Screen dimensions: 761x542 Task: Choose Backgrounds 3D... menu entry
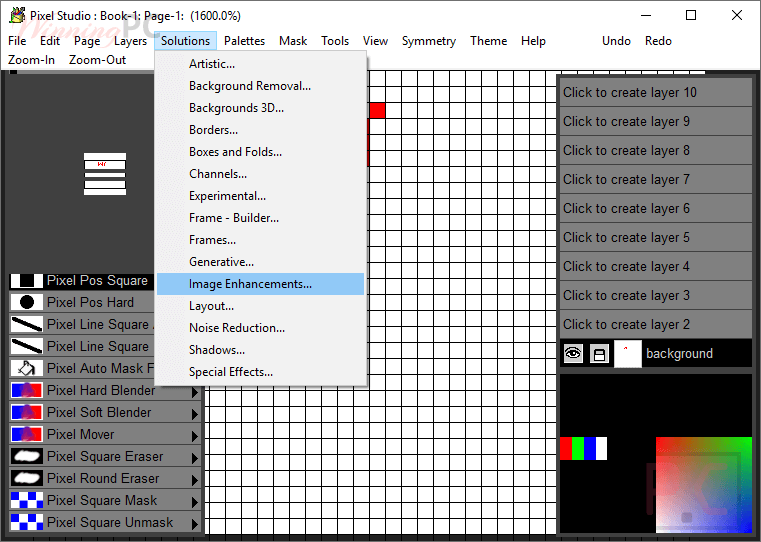pyautogui.click(x=261, y=108)
